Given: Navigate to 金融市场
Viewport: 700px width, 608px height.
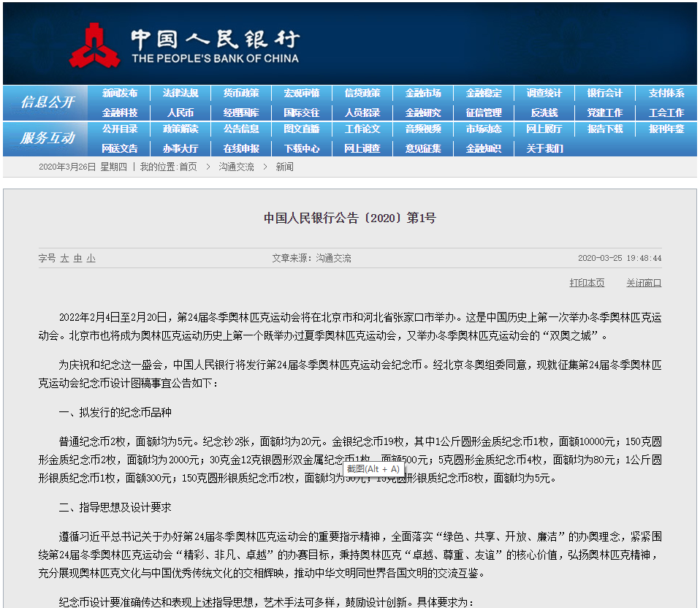Looking at the screenshot, I should (x=423, y=93).
